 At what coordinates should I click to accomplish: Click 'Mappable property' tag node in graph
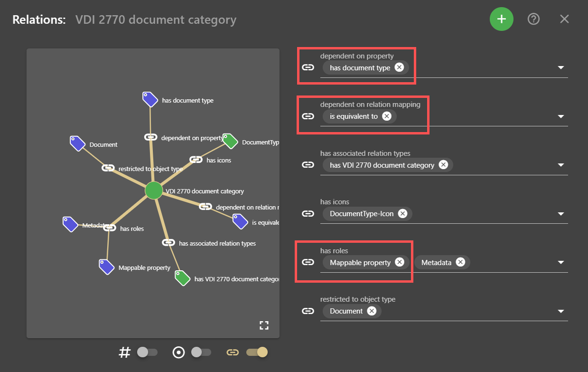pos(107,267)
